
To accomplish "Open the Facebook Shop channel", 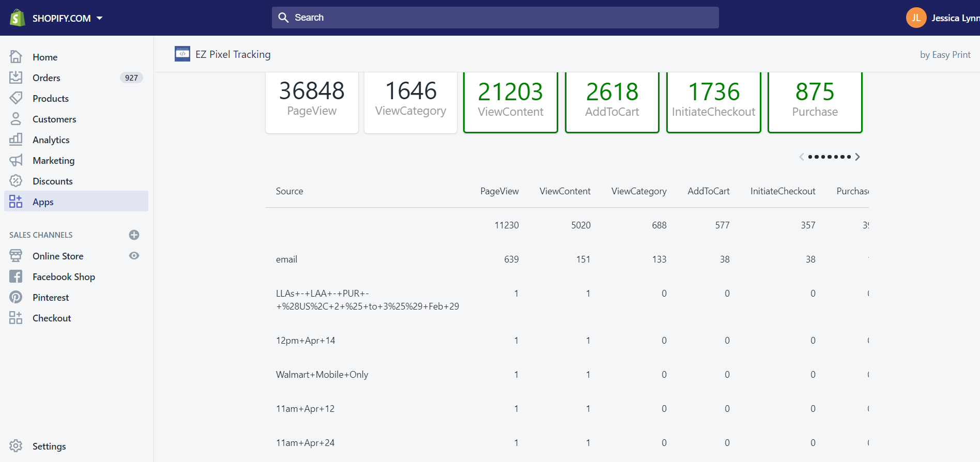I will pyautogui.click(x=64, y=277).
